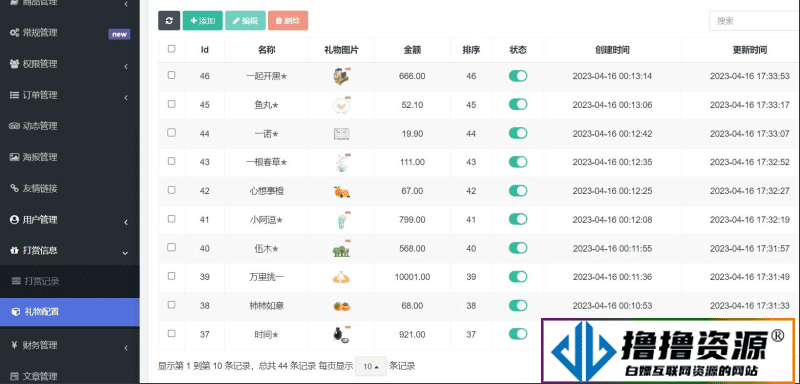Click gift image for 一起开黑★
800x384 pixels.
tap(341, 76)
